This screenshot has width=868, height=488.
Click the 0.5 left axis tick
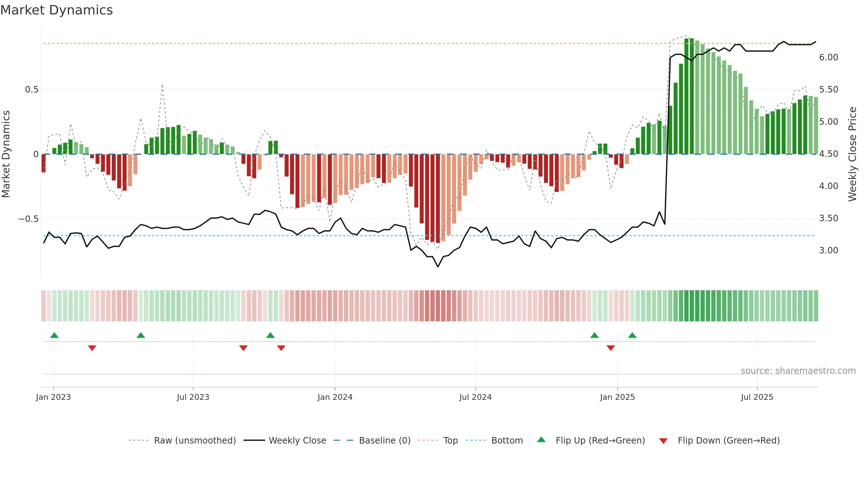32,89
